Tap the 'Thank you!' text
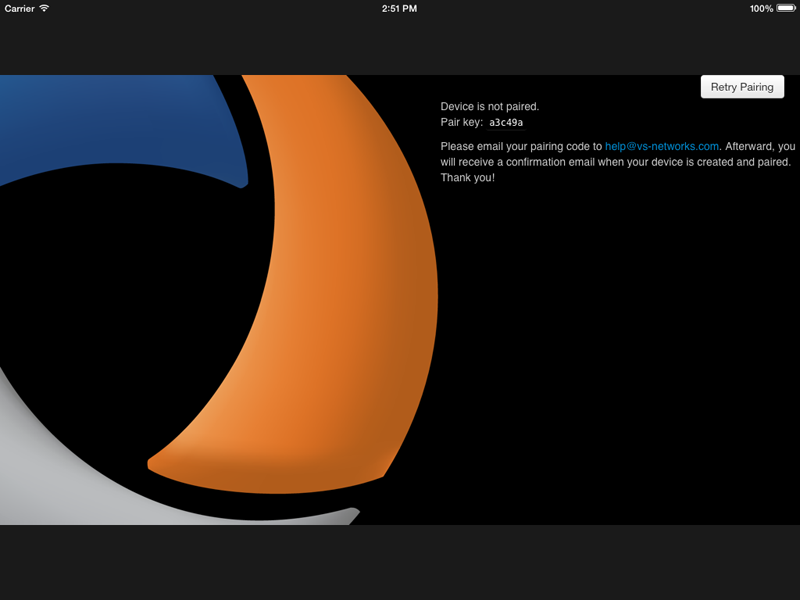 coord(467,178)
